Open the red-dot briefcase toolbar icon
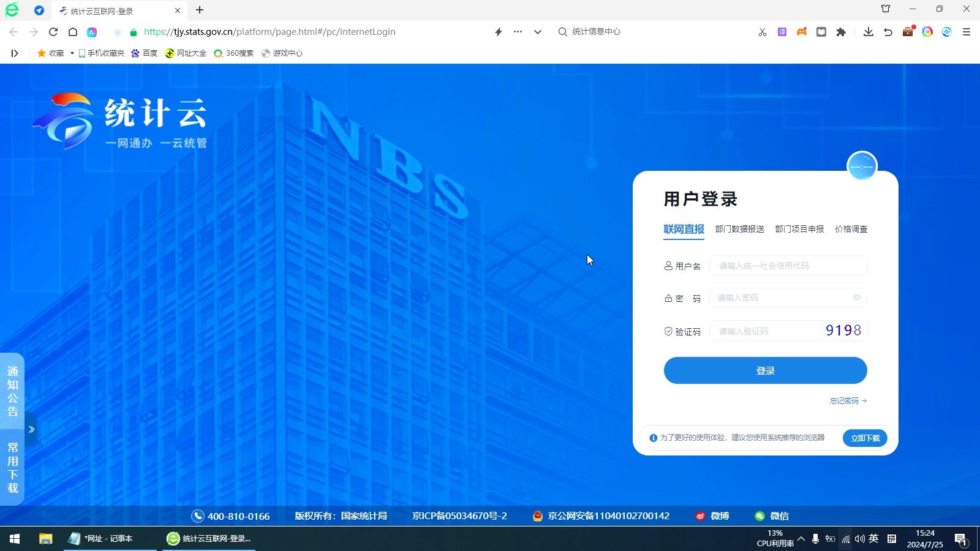The image size is (980, 551). [908, 32]
